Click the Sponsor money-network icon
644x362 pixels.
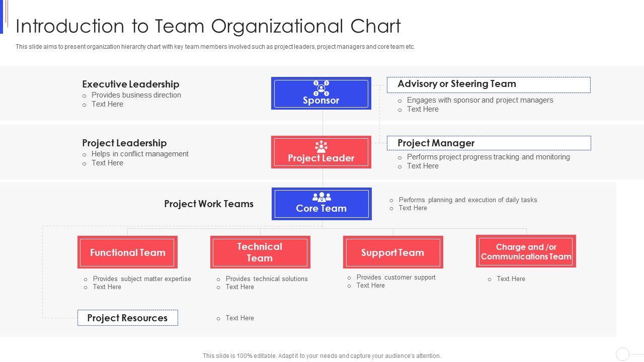321,88
